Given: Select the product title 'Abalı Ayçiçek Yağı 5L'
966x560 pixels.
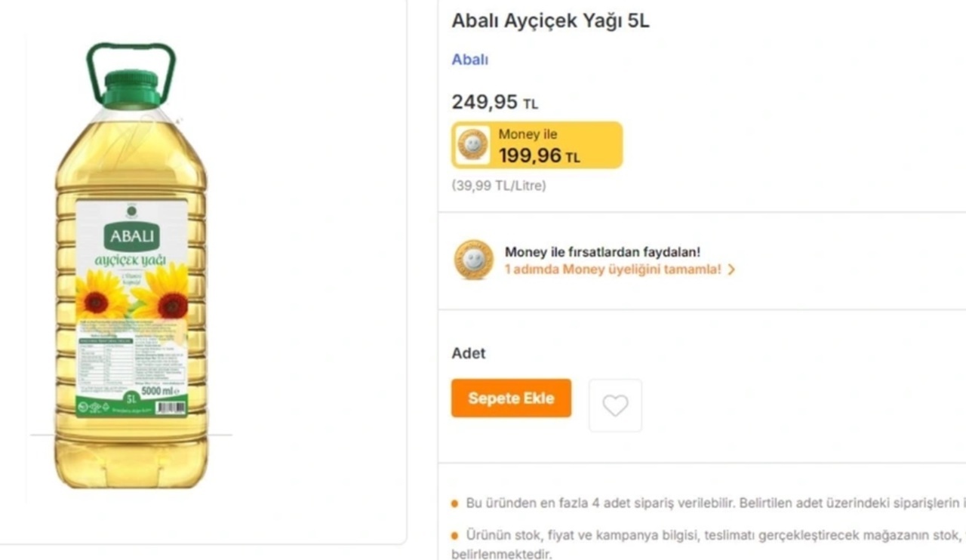Looking at the screenshot, I should [x=549, y=20].
